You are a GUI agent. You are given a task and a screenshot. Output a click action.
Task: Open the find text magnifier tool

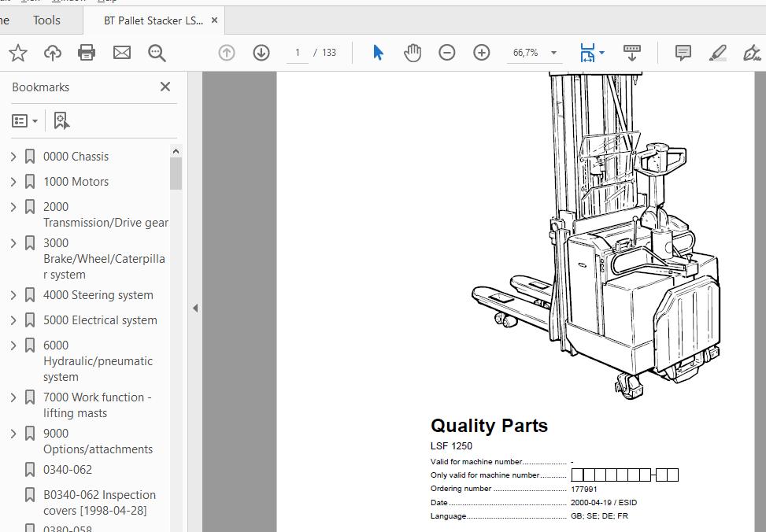[x=157, y=53]
